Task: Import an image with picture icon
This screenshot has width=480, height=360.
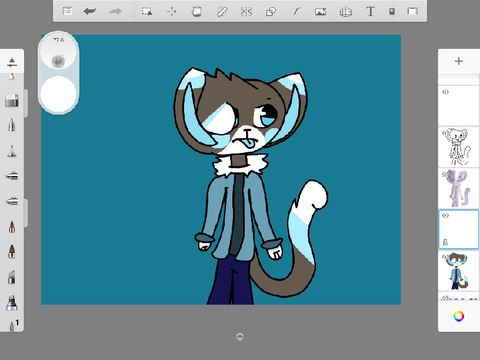Action: pyautogui.click(x=321, y=12)
